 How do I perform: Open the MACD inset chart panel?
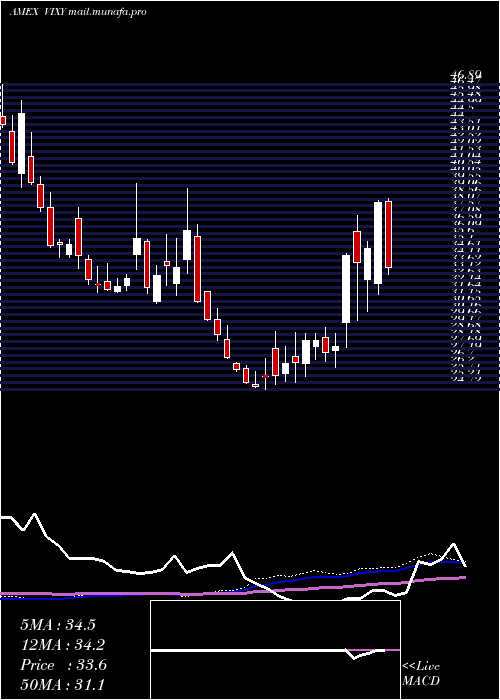[x=275, y=650]
